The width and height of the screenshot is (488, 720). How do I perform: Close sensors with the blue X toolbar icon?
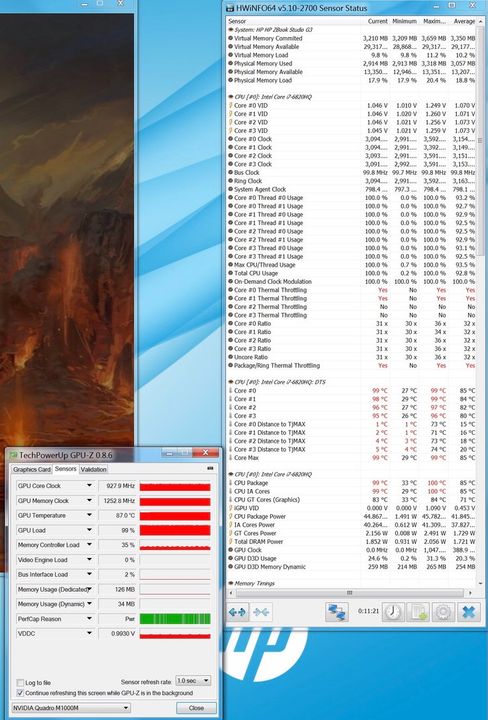coord(468,612)
